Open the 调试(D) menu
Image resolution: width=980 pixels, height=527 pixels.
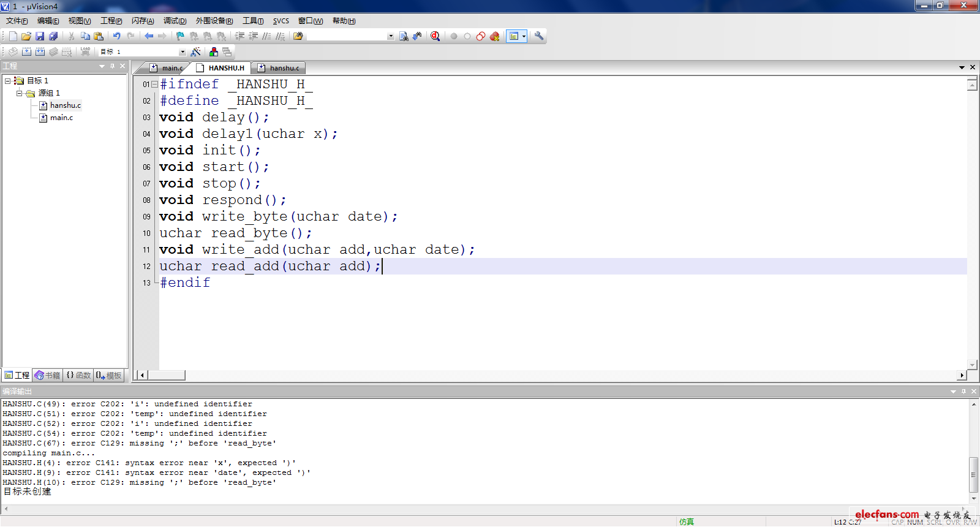pyautogui.click(x=175, y=21)
